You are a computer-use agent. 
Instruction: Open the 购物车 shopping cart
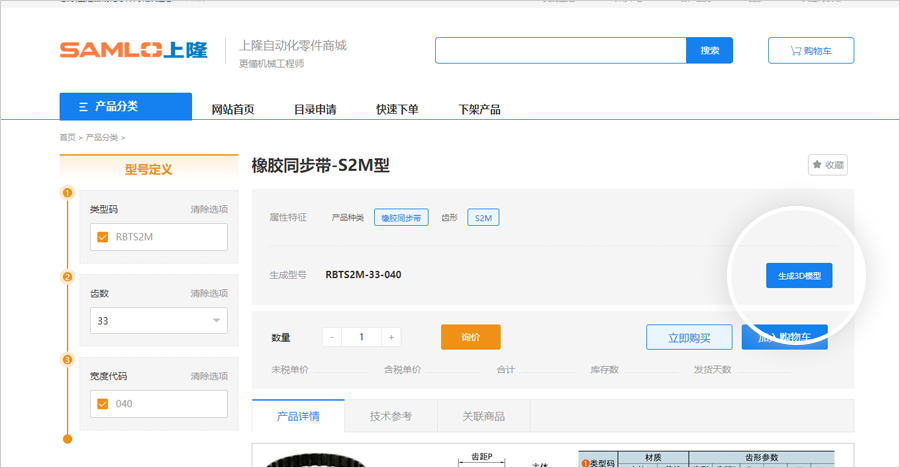[810, 51]
